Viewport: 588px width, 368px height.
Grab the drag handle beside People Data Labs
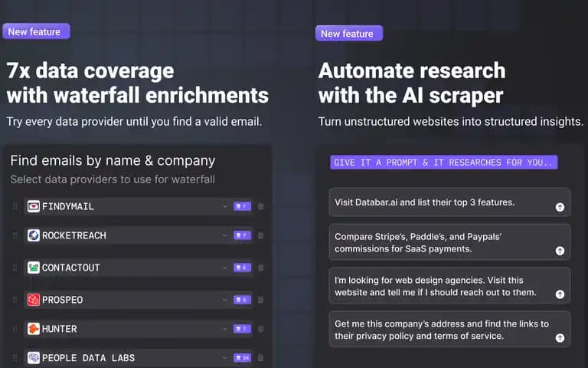click(x=15, y=357)
